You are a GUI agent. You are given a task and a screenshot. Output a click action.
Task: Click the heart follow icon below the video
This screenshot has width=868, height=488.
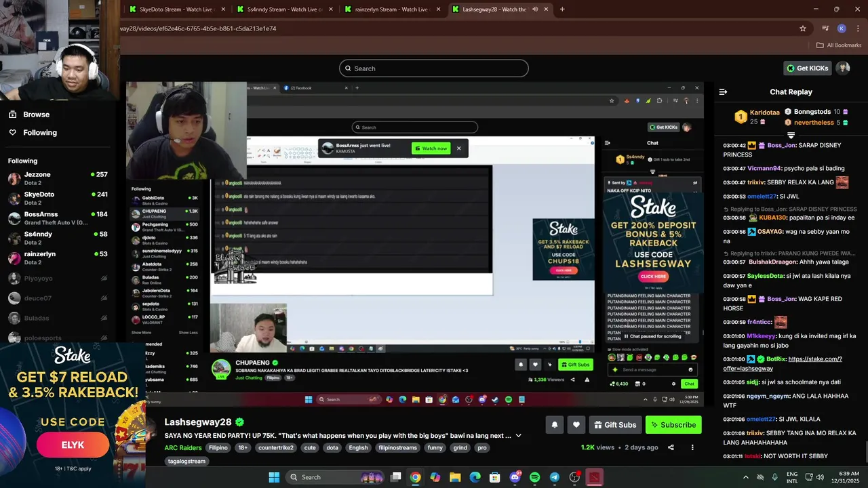pos(576,425)
